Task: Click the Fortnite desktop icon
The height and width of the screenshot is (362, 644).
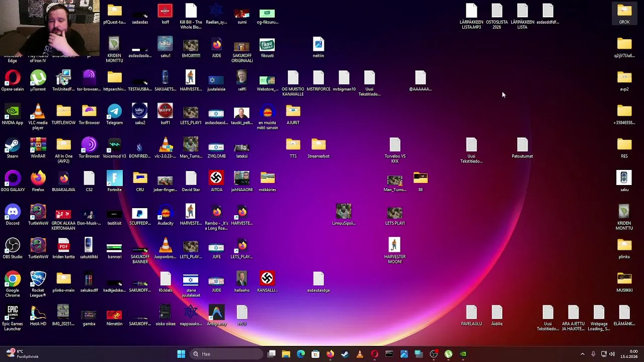Action: click(x=114, y=181)
